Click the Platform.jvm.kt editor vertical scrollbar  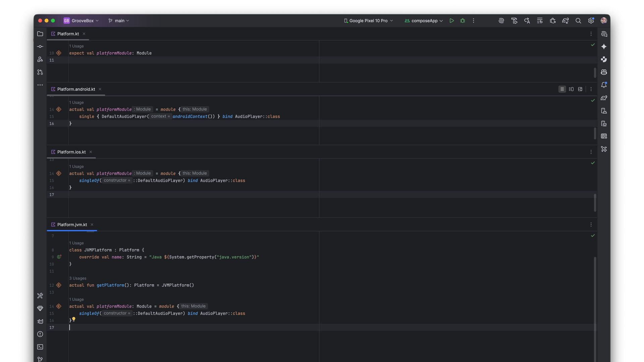(595, 302)
